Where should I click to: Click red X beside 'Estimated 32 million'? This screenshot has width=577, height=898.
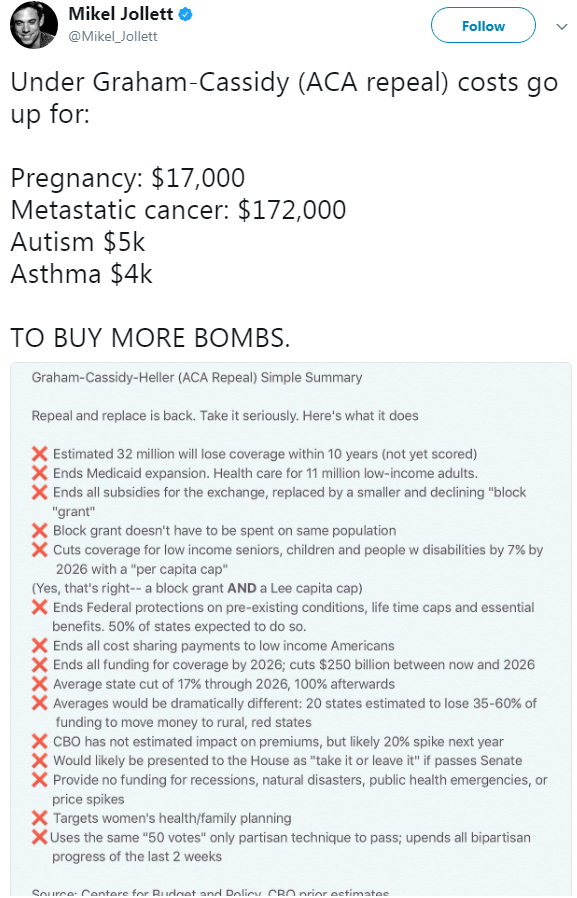[x=39, y=454]
